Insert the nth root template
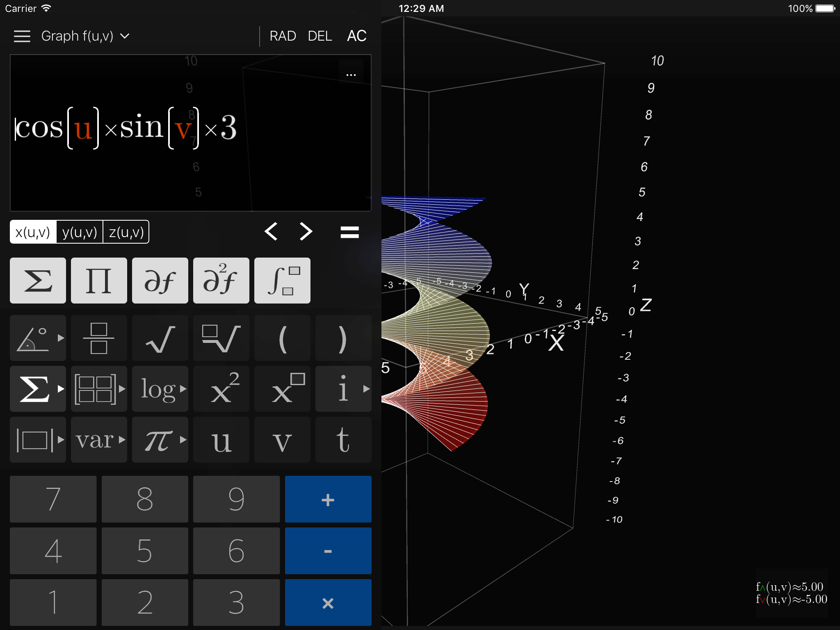Image resolution: width=840 pixels, height=630 pixels. [221, 338]
